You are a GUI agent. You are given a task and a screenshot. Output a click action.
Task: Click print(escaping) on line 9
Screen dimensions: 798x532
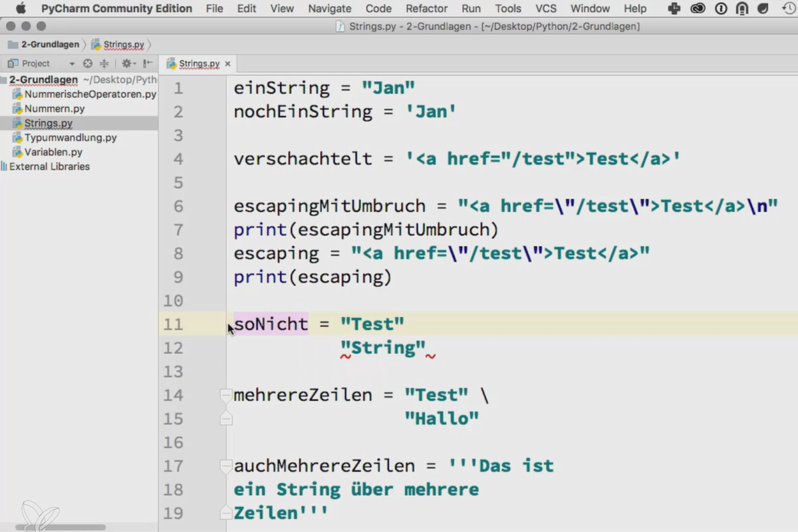coord(313,277)
